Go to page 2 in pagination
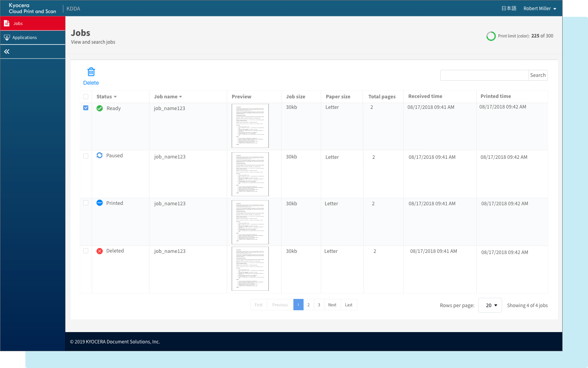588x368 pixels. [x=309, y=305]
